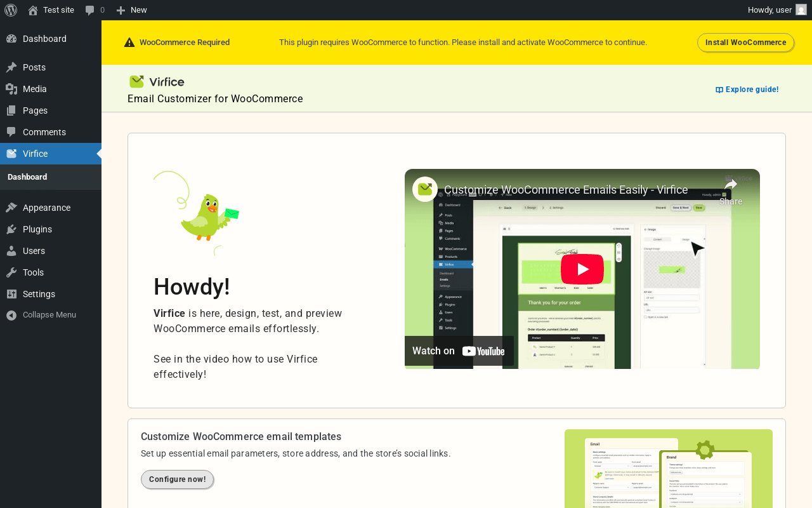Open the Test site home icon
This screenshot has height=508, width=812.
click(33, 10)
